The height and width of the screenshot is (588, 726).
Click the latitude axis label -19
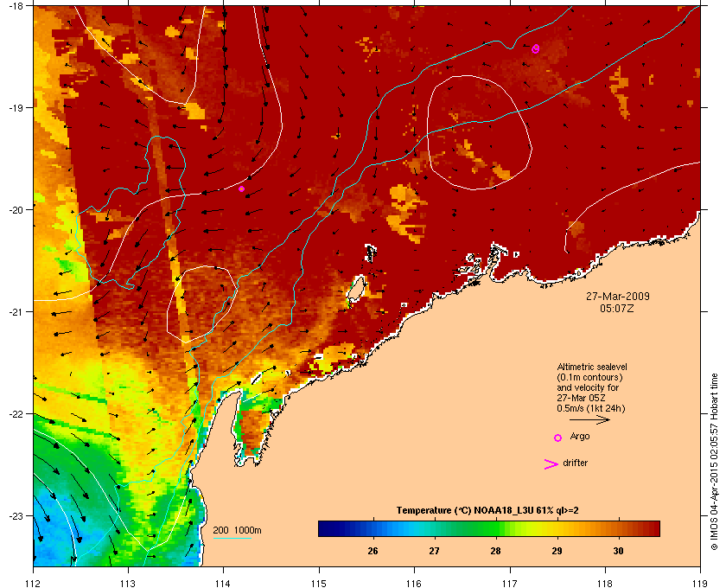(x=16, y=107)
